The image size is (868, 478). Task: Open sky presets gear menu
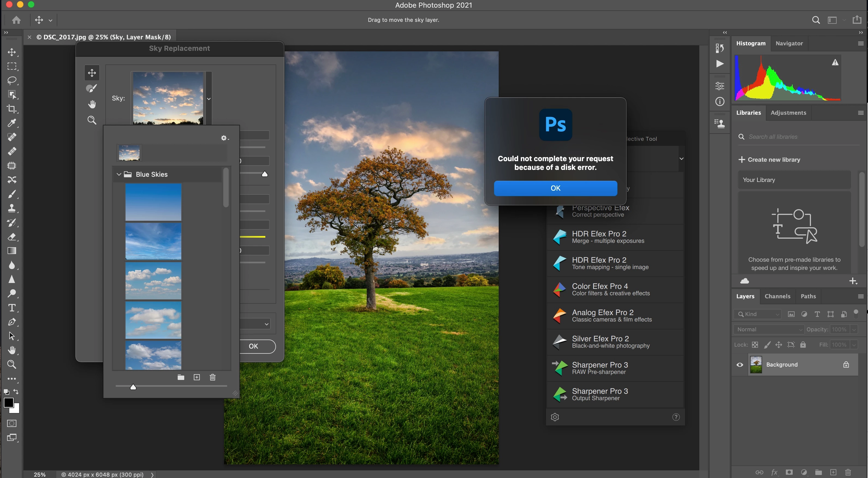[x=224, y=138]
